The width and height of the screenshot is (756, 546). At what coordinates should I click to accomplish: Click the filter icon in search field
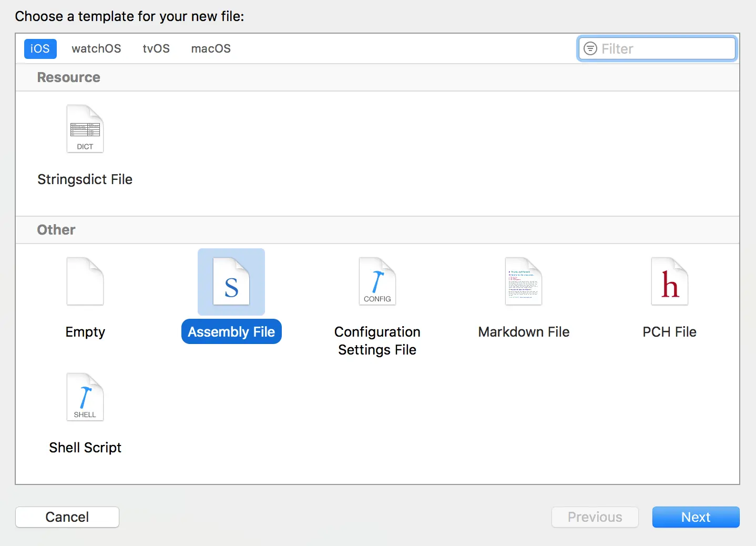tap(590, 48)
